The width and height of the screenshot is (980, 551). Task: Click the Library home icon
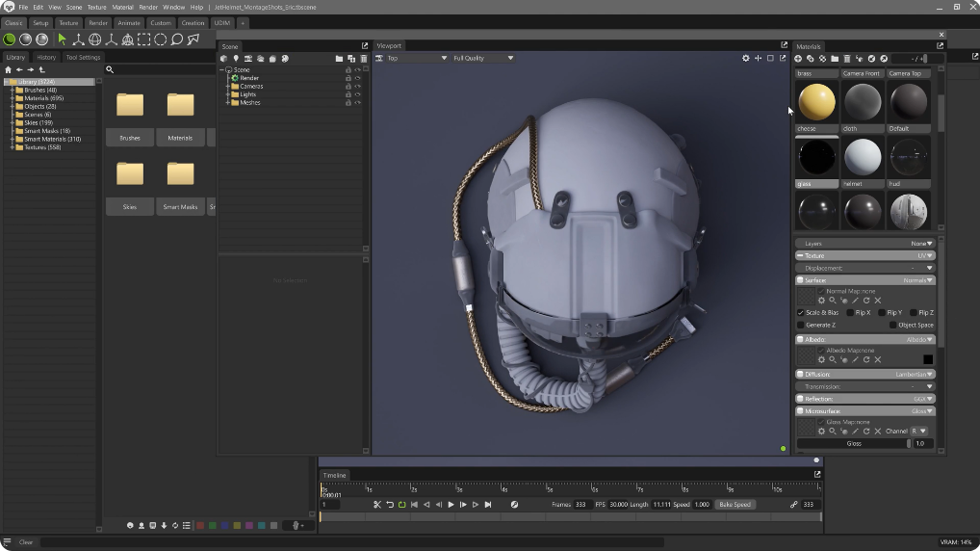(x=9, y=69)
